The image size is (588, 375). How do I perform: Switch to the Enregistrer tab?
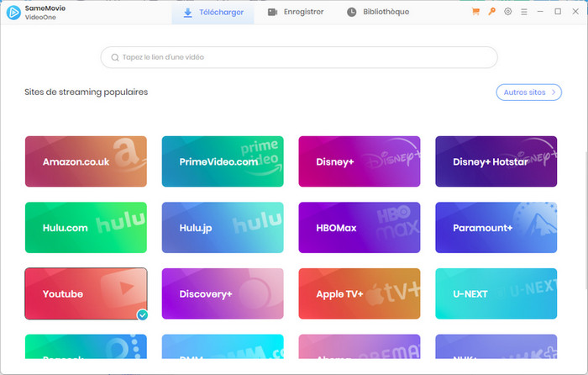(296, 12)
